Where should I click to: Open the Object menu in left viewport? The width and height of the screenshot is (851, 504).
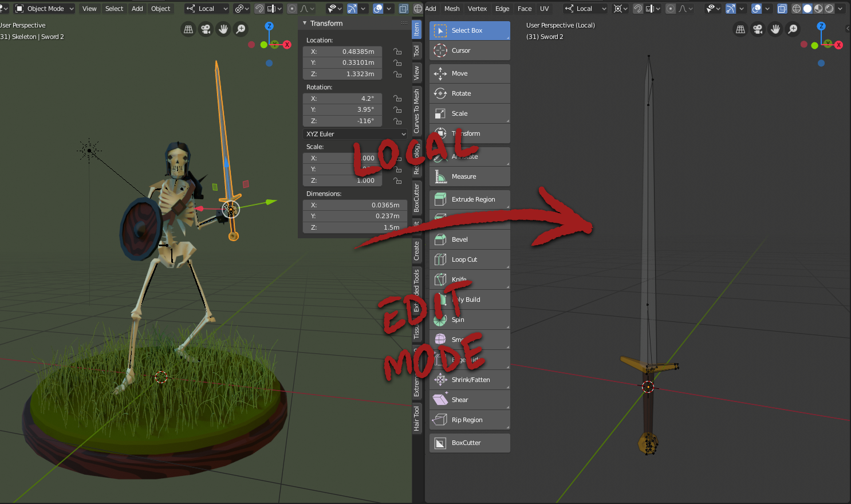[x=160, y=9]
